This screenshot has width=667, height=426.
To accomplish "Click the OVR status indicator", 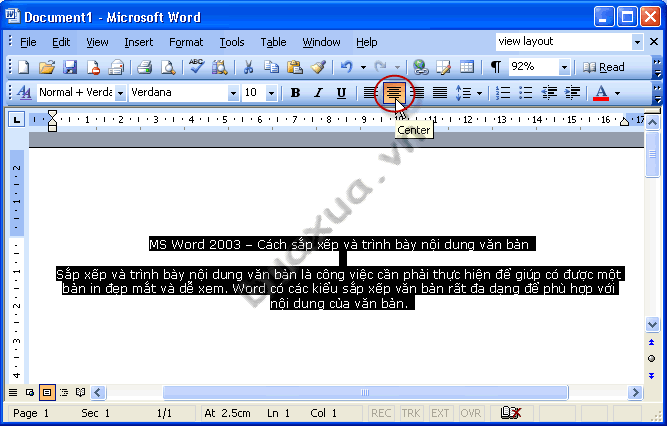I will click(470, 413).
